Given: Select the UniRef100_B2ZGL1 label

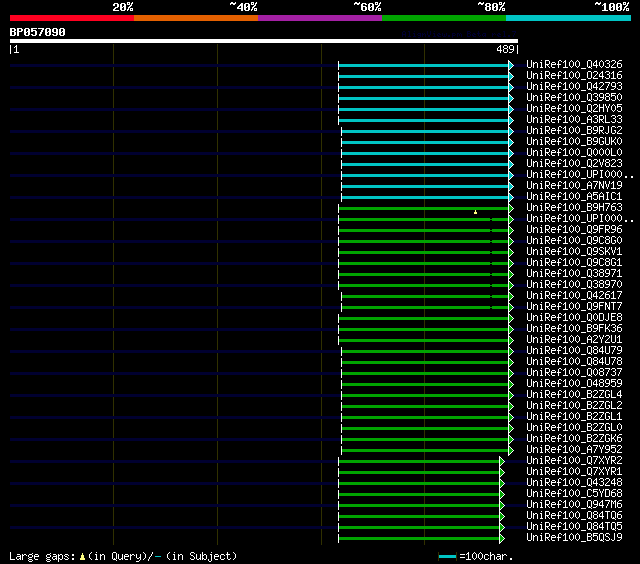Looking at the screenshot, I should click(x=574, y=417).
